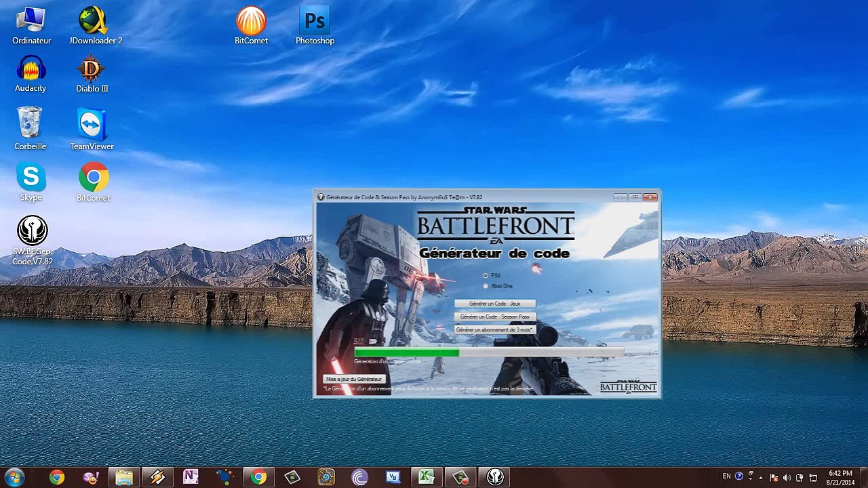This screenshot has height=488, width=868.
Task: Show hidden tray icons arrow
Action: pos(761,477)
